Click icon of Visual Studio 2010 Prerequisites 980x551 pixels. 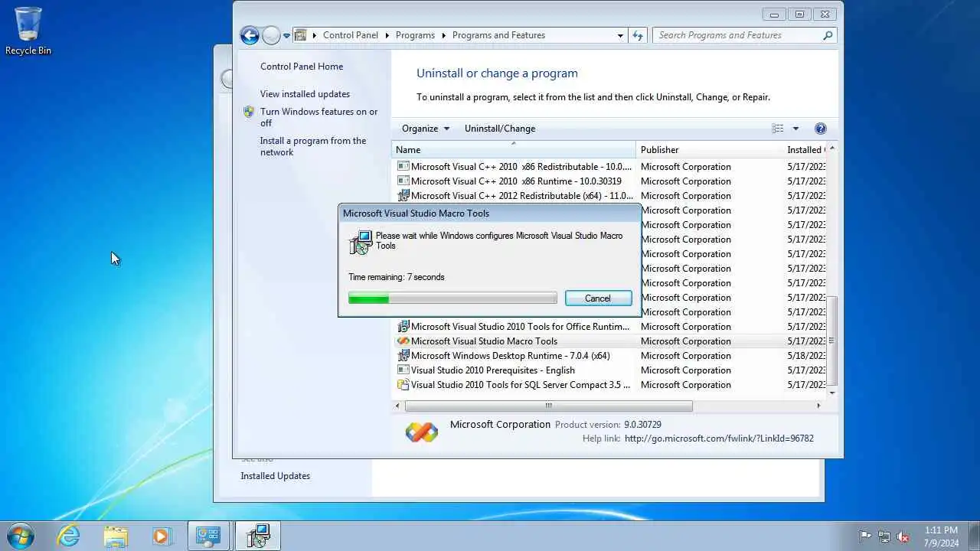[x=403, y=370]
